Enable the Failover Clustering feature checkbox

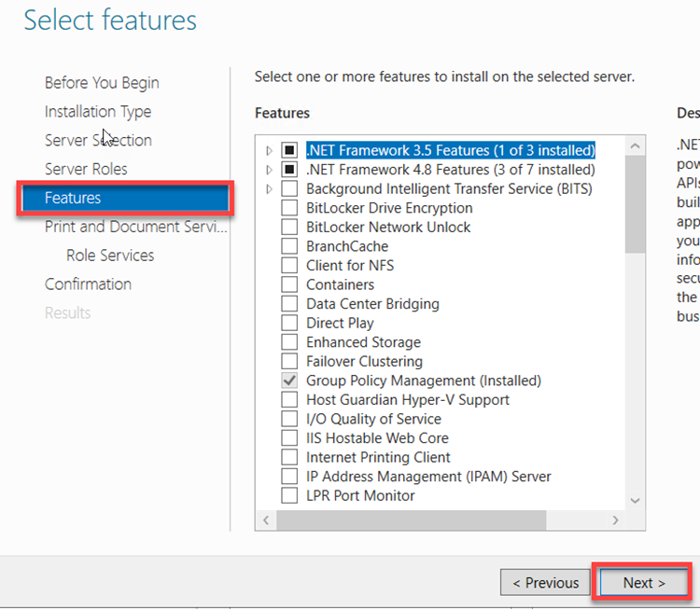(289, 362)
